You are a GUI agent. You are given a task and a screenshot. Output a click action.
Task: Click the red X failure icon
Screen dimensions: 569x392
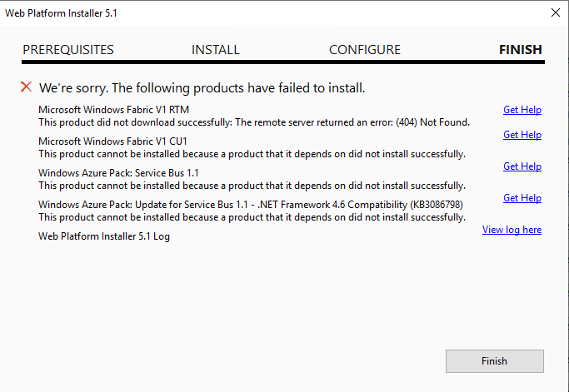26,87
